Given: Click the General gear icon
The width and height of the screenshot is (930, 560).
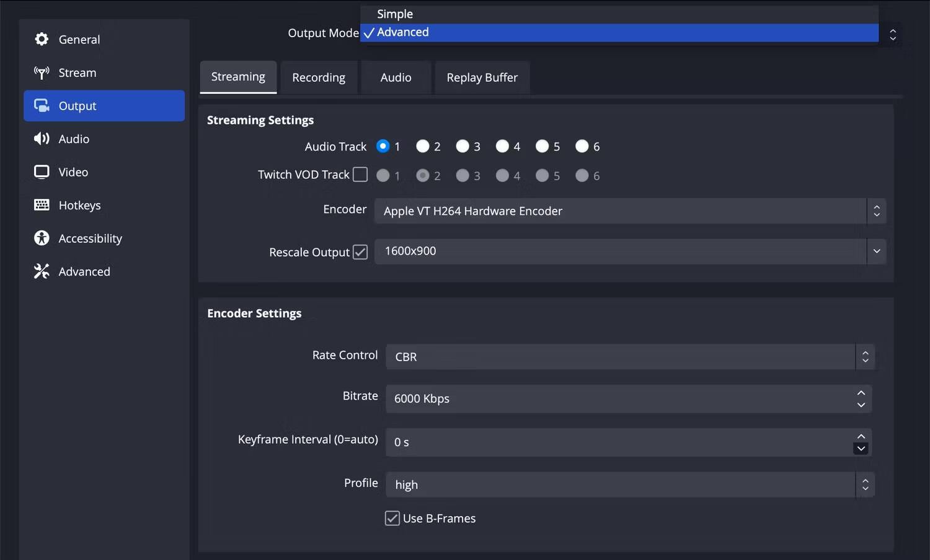Looking at the screenshot, I should click(x=42, y=39).
